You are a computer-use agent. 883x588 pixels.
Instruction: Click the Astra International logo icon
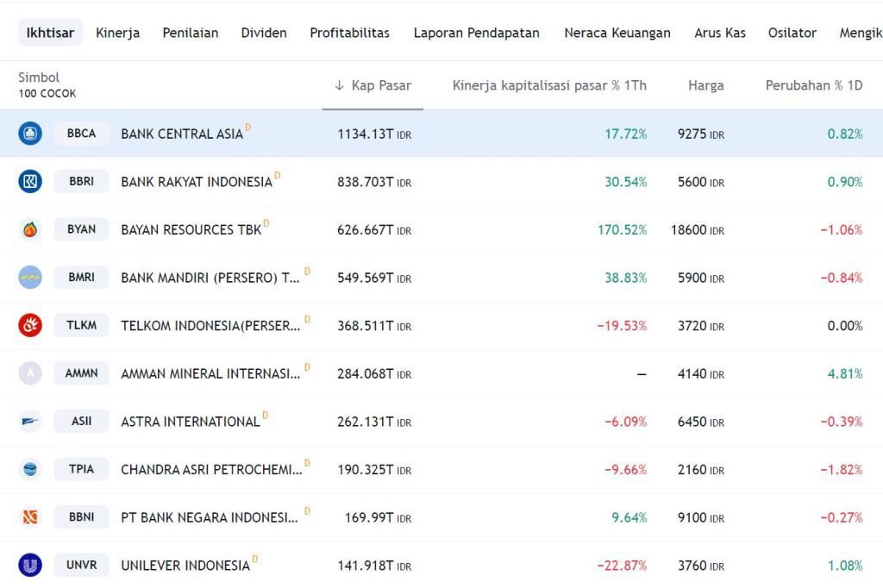31,421
